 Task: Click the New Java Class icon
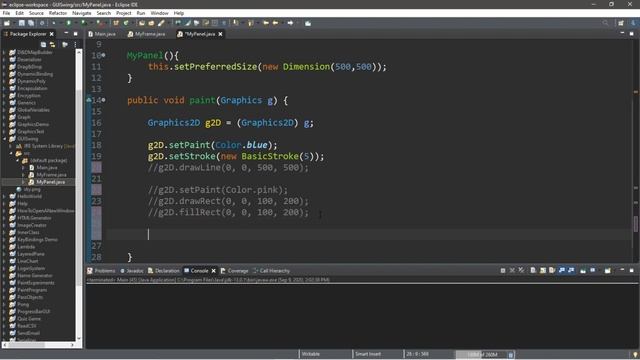[126, 23]
